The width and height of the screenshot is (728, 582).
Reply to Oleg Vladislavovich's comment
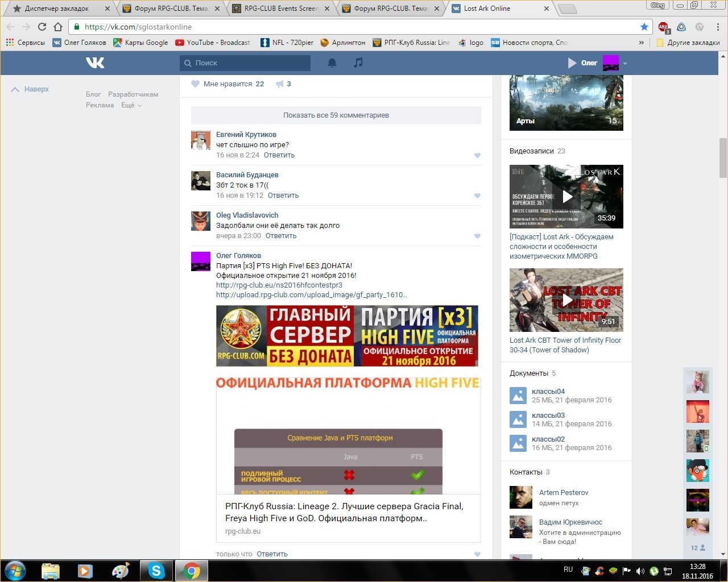pos(281,236)
